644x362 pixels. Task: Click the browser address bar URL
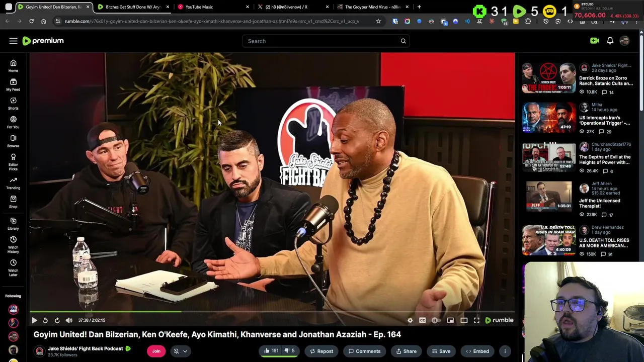pyautogui.click(x=212, y=21)
